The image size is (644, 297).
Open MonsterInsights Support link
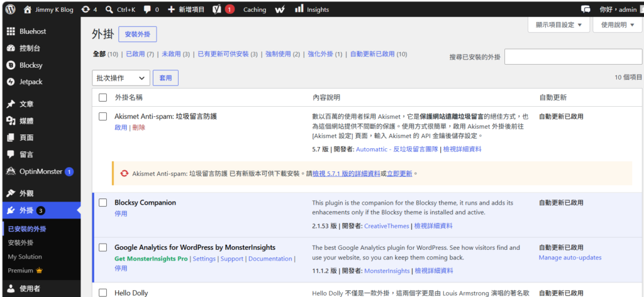coord(232,259)
